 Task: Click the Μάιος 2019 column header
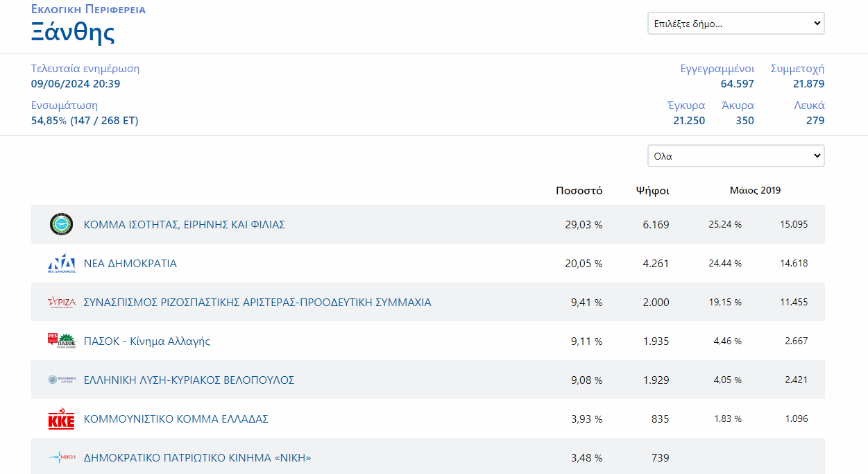click(755, 190)
